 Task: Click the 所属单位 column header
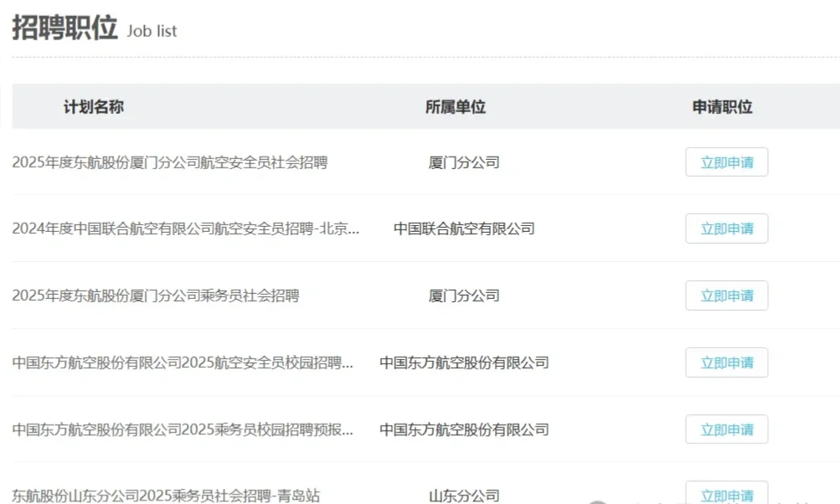click(x=456, y=106)
